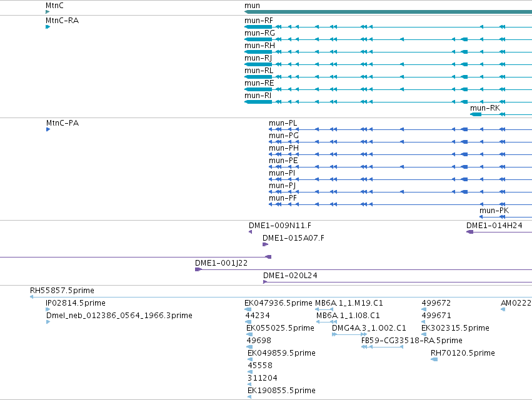The height and width of the screenshot is (400, 532).
Task: Select the AM0222 feature
Action: click(503, 309)
